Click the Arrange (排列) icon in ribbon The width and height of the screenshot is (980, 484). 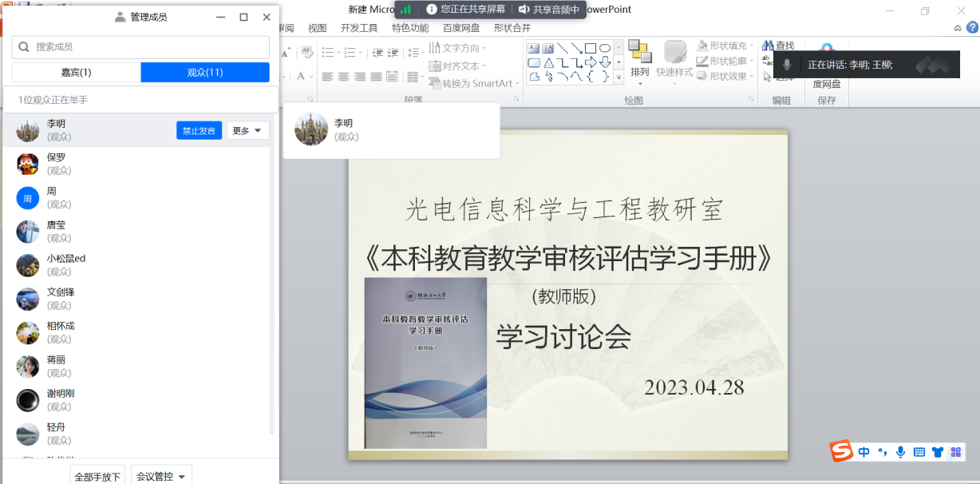(x=639, y=53)
